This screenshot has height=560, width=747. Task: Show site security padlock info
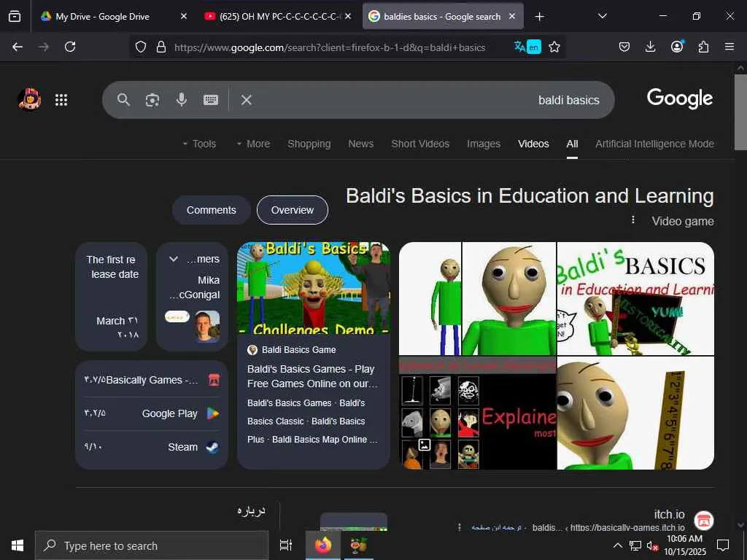click(x=161, y=47)
